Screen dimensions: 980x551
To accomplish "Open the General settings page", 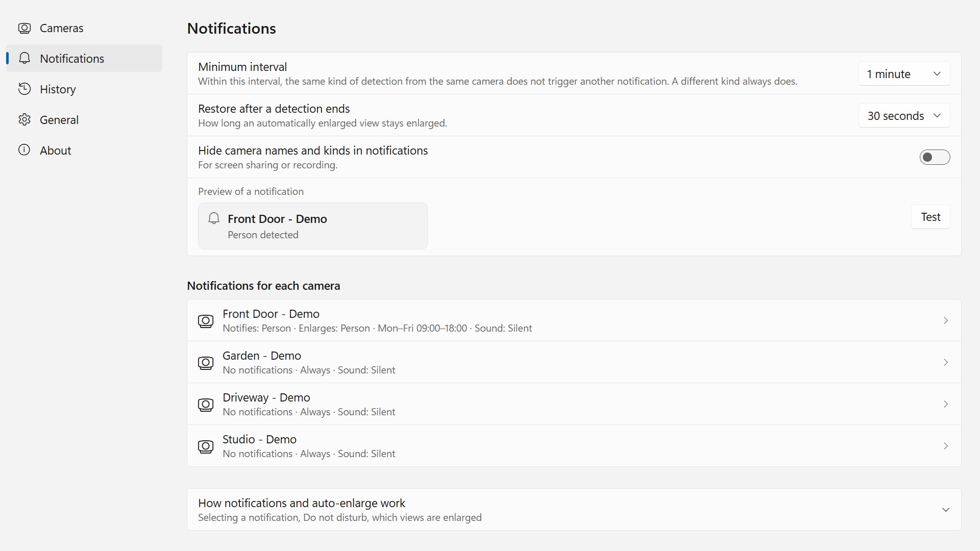I will [x=84, y=120].
